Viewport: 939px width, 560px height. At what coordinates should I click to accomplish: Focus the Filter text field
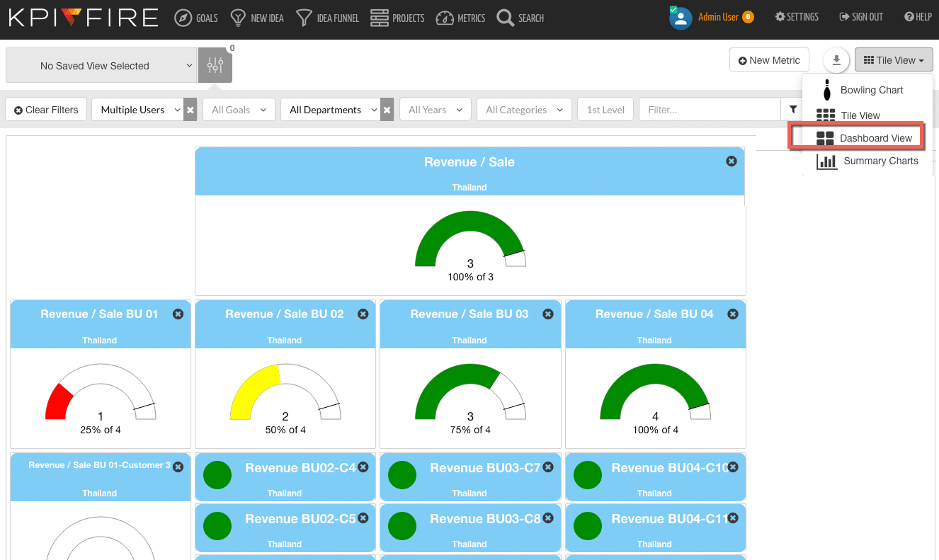tap(710, 110)
